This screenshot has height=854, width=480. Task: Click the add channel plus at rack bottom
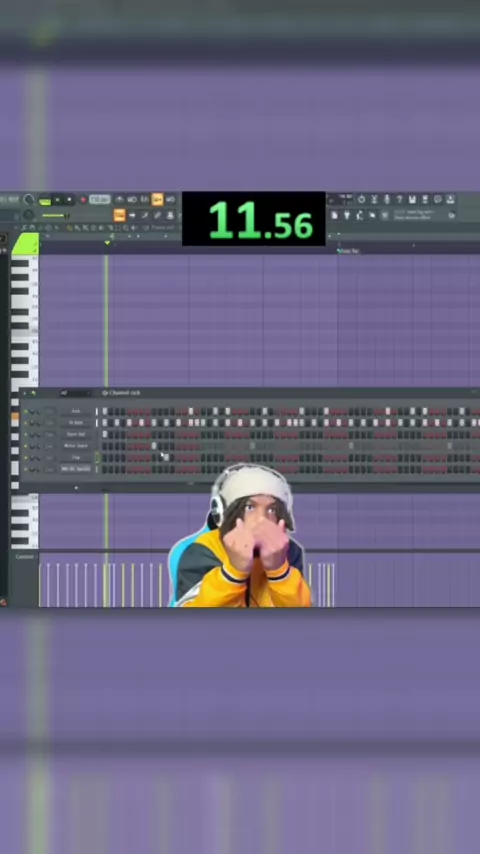click(x=76, y=487)
